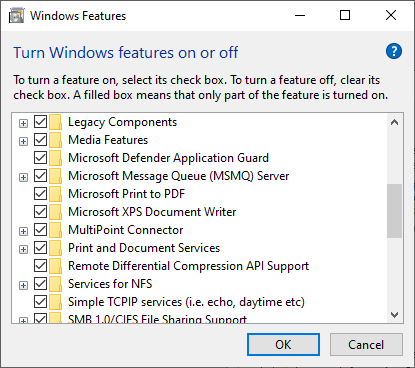The height and width of the screenshot is (368, 415).
Task: Click the Media Features folder icon
Action: click(55, 140)
